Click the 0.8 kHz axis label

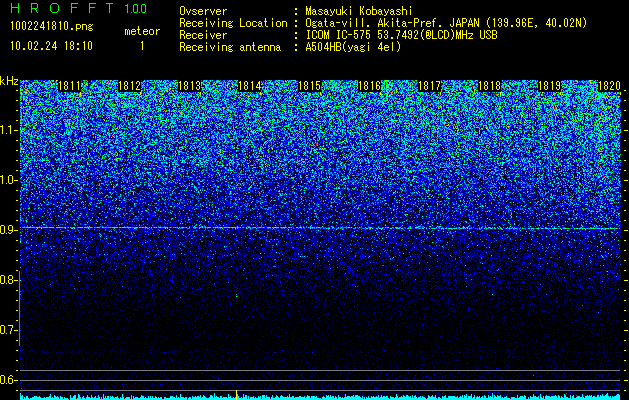click(x=9, y=280)
